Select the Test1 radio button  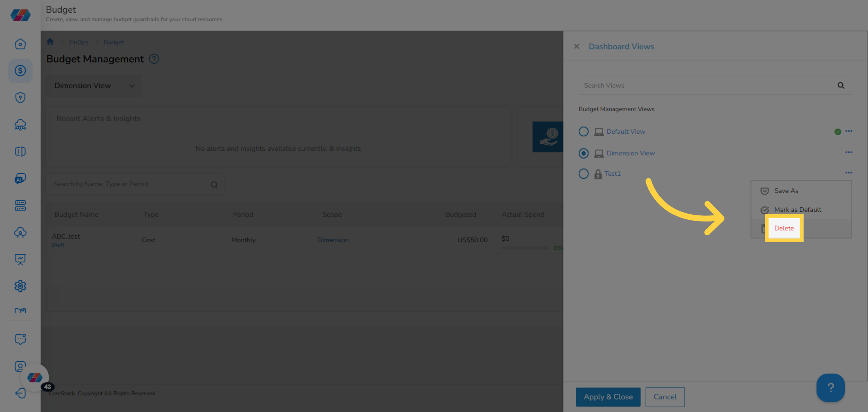click(x=583, y=173)
